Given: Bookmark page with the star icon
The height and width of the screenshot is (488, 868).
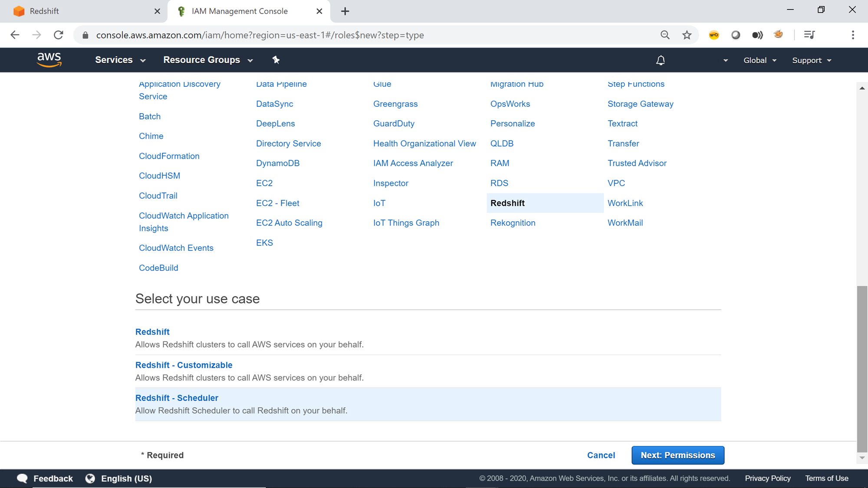Looking at the screenshot, I should click(687, 35).
